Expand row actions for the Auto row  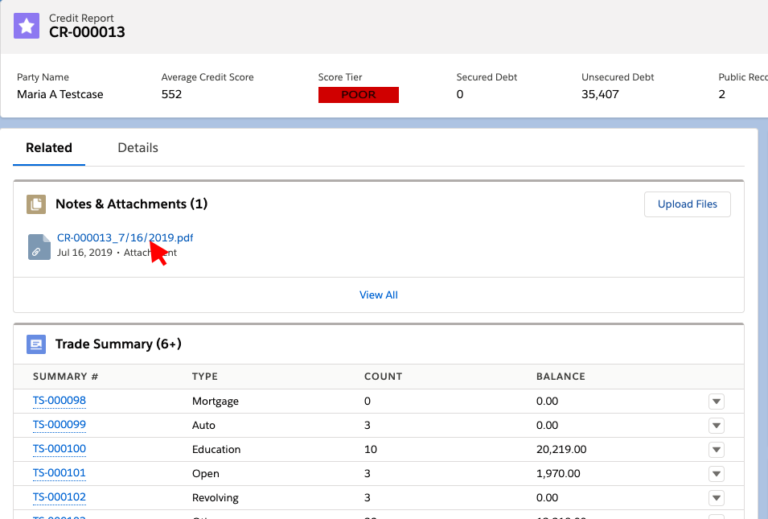click(716, 425)
